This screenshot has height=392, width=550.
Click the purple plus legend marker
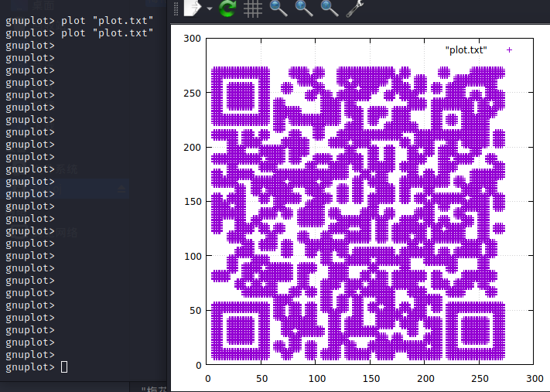pos(509,49)
